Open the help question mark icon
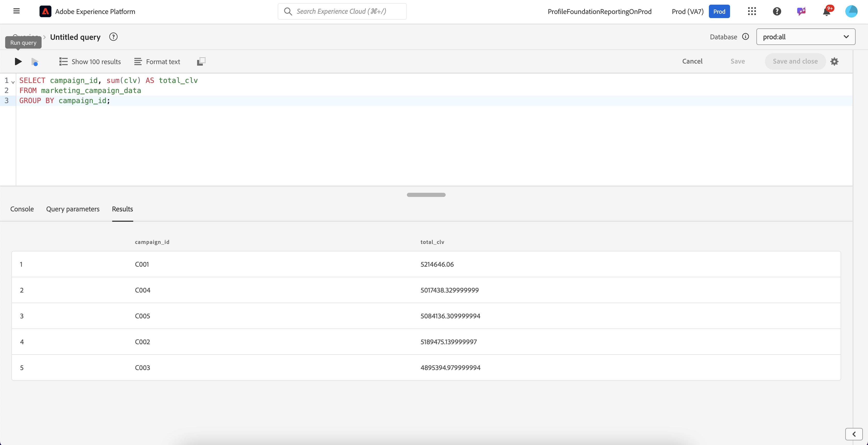The height and width of the screenshot is (445, 868). (x=777, y=11)
